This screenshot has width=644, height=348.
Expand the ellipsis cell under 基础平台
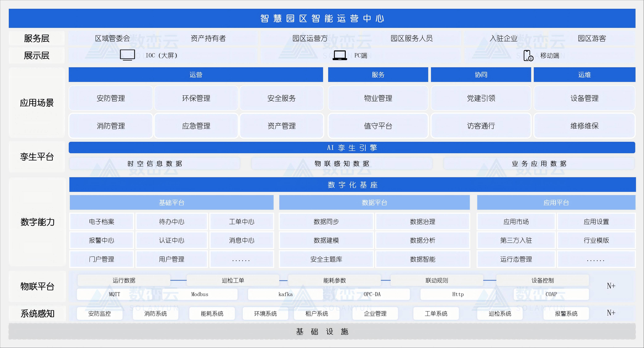click(241, 259)
